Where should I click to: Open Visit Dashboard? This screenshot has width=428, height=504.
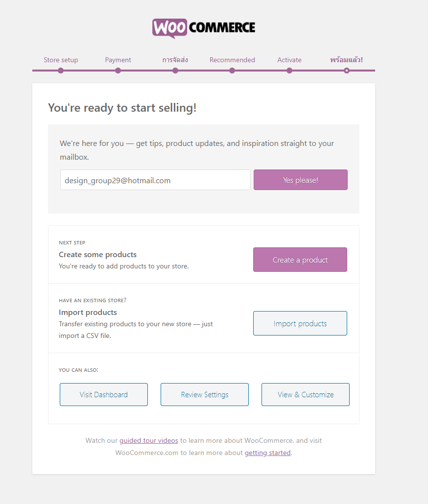coord(104,394)
